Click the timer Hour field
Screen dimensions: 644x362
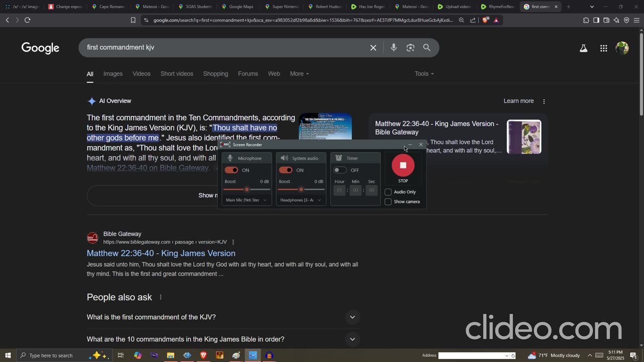340,190
